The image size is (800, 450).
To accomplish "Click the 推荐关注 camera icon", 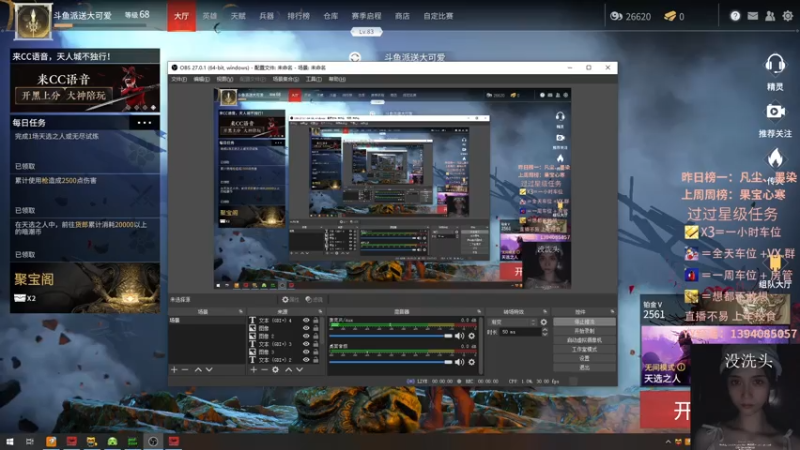I will pos(775,111).
